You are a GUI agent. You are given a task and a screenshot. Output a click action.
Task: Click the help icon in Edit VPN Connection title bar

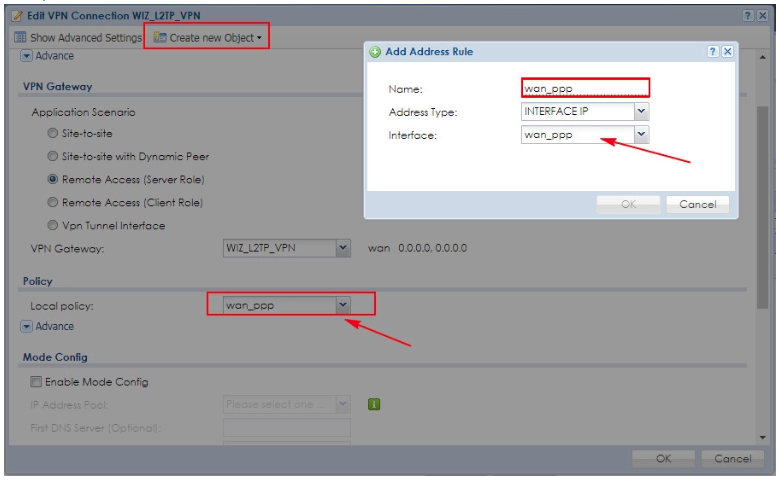pos(747,17)
